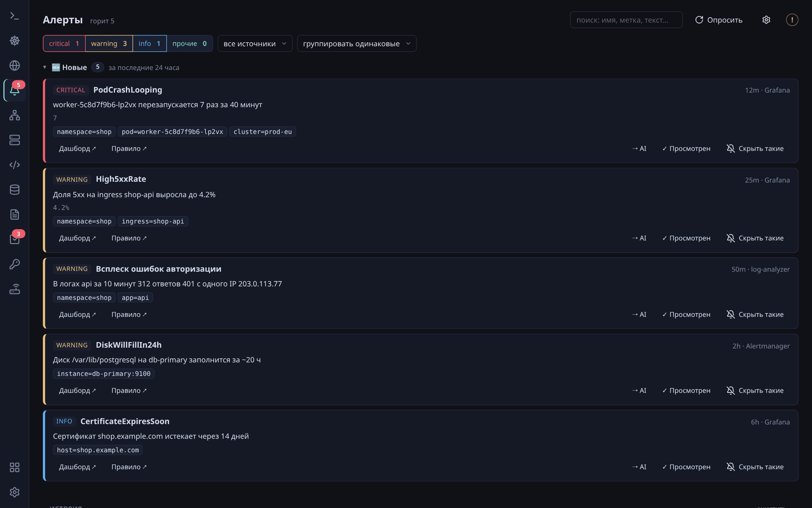Open the tasks checklist icon with badge 3

[x=14, y=239]
